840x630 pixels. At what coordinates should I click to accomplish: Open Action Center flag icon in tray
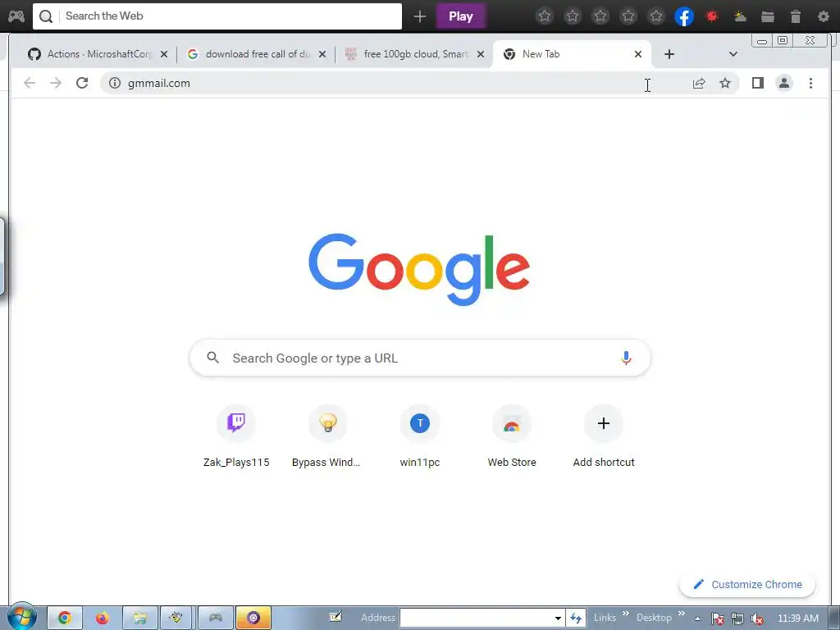click(717, 619)
